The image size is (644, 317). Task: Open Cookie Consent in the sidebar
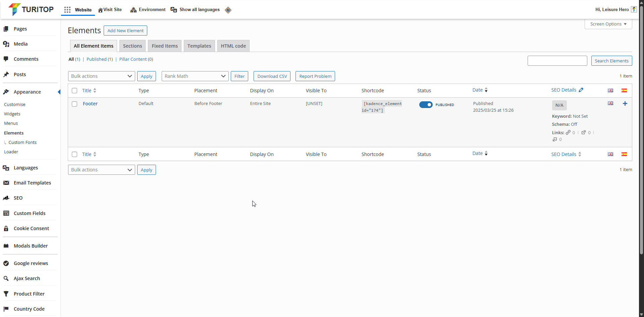pyautogui.click(x=31, y=228)
